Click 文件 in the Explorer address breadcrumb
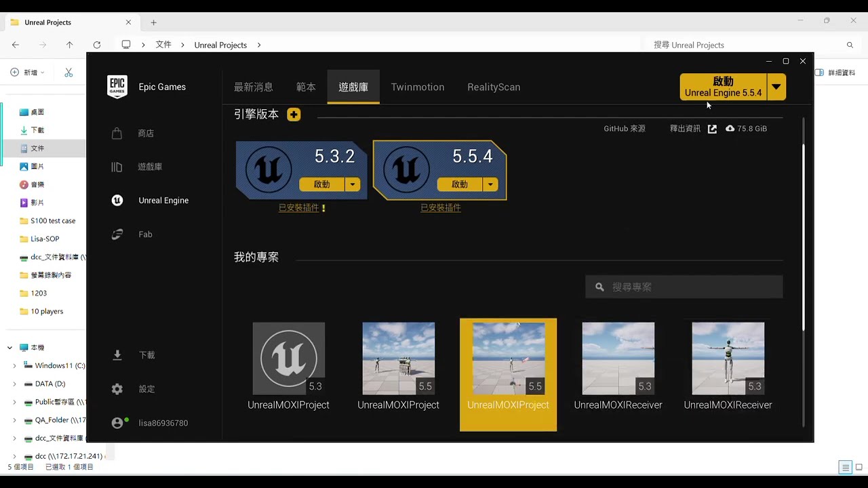Image resolution: width=868 pixels, height=488 pixels. 163,45
